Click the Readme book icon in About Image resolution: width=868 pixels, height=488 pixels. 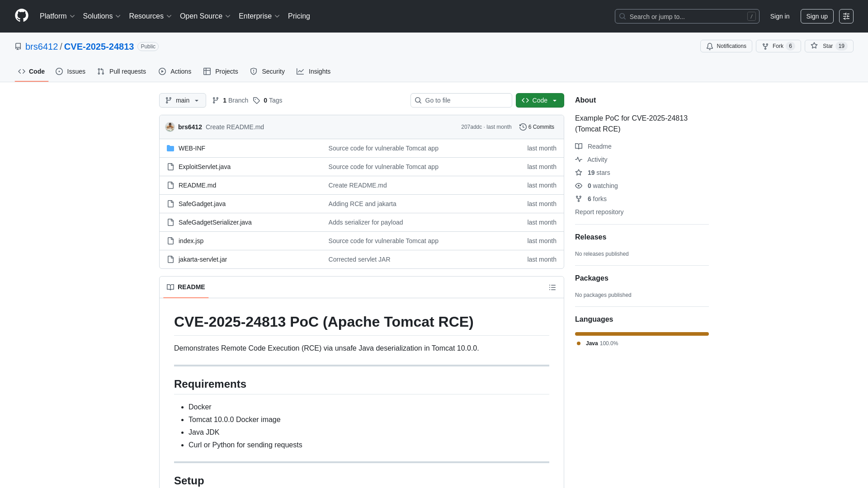point(579,146)
